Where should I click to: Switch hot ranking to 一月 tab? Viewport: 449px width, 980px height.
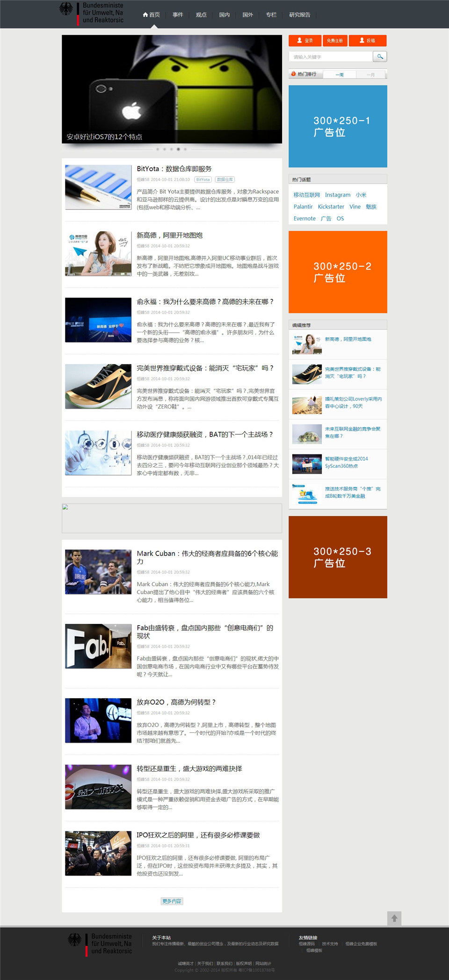click(x=370, y=74)
